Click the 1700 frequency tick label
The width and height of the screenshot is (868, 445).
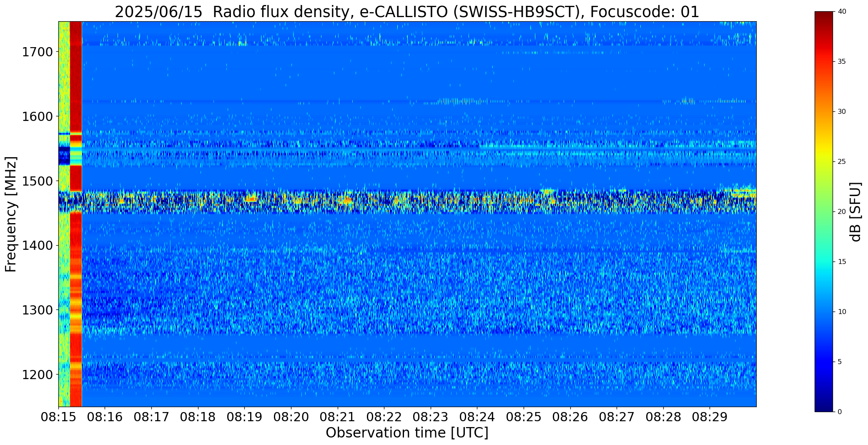[x=37, y=52]
